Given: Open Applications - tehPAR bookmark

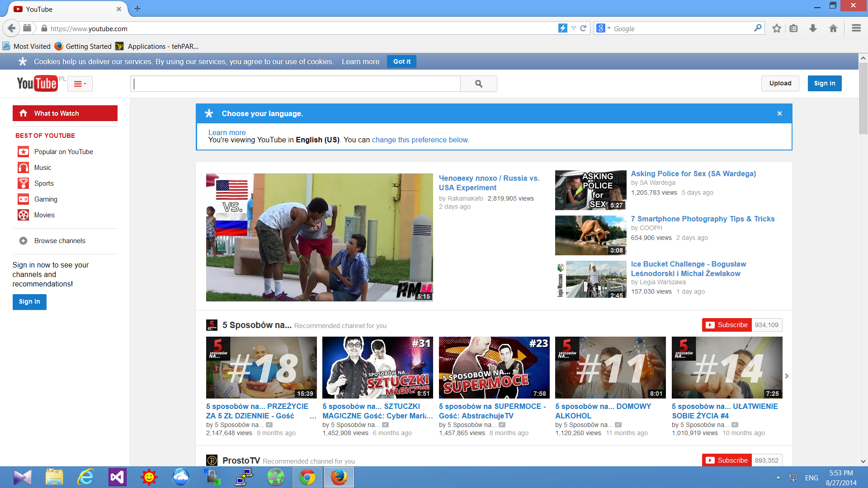Looking at the screenshot, I should click(157, 46).
